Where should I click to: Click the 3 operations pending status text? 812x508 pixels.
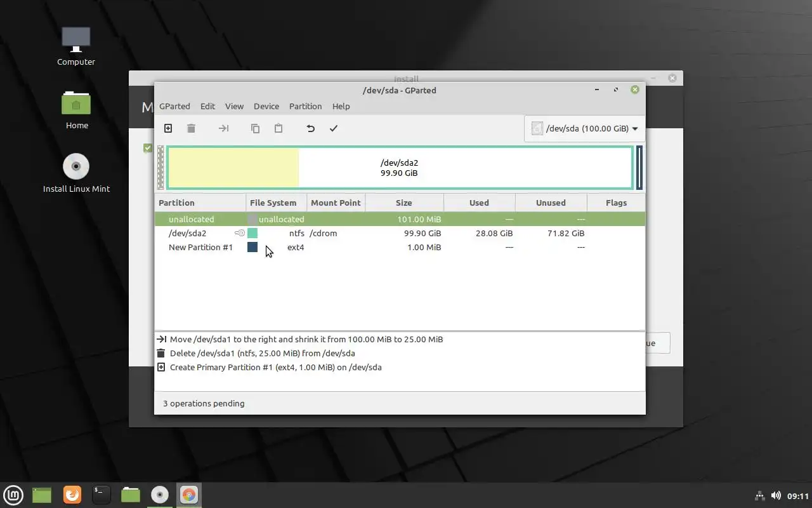(204, 403)
